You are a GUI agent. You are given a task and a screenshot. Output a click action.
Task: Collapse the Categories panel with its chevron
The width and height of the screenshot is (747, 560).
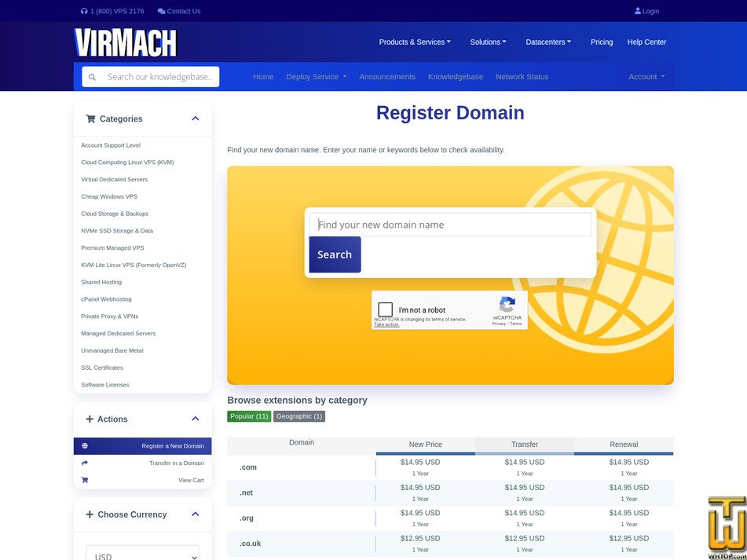(x=196, y=118)
